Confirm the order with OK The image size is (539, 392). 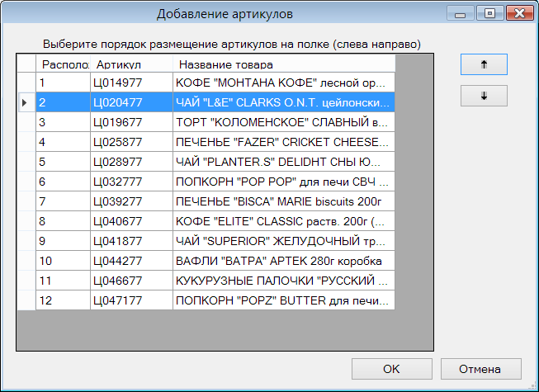coord(391,369)
